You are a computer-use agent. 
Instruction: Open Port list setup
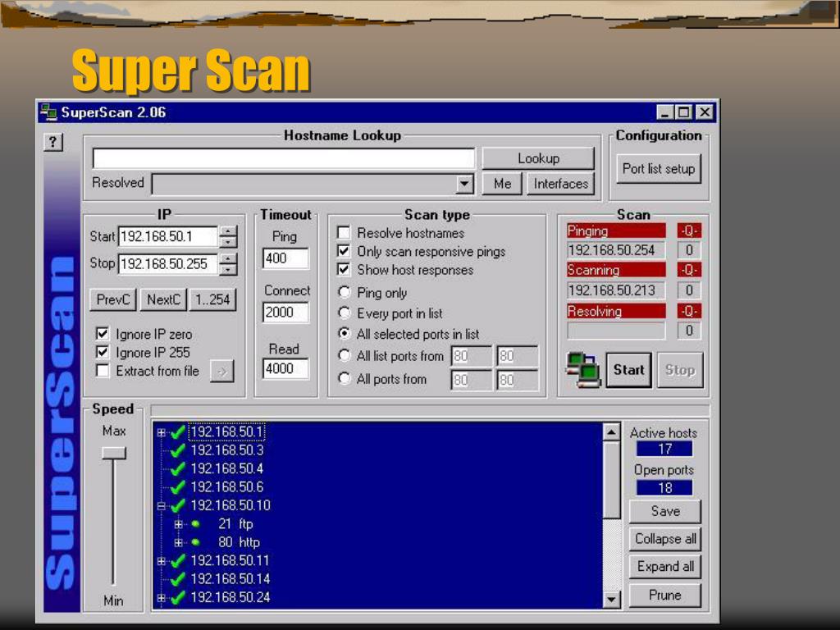pyautogui.click(x=659, y=169)
